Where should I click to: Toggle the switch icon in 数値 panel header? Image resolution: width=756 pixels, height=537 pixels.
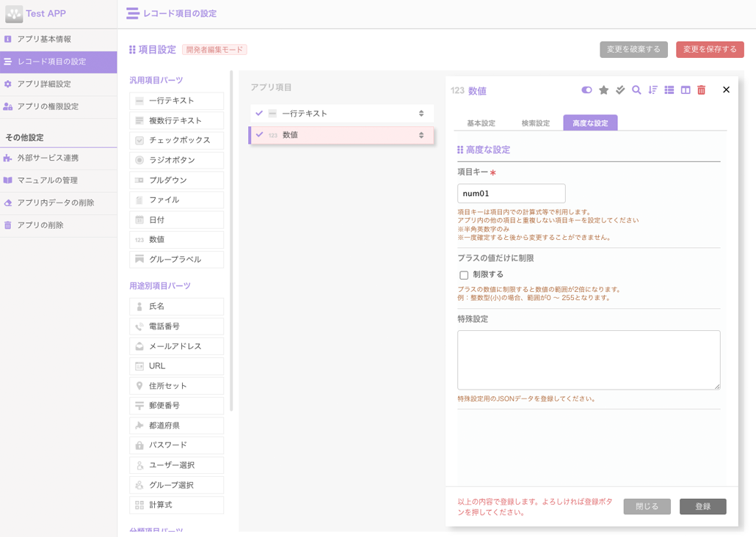point(586,90)
